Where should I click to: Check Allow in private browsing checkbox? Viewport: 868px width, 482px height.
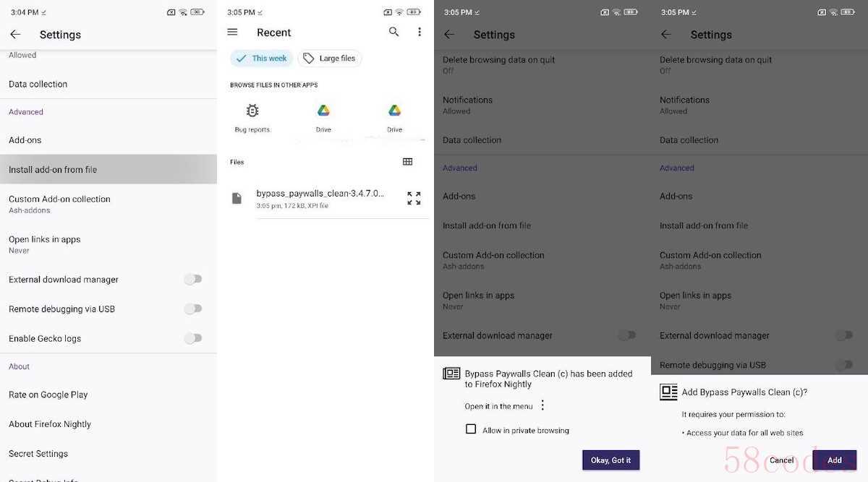pyautogui.click(x=471, y=429)
